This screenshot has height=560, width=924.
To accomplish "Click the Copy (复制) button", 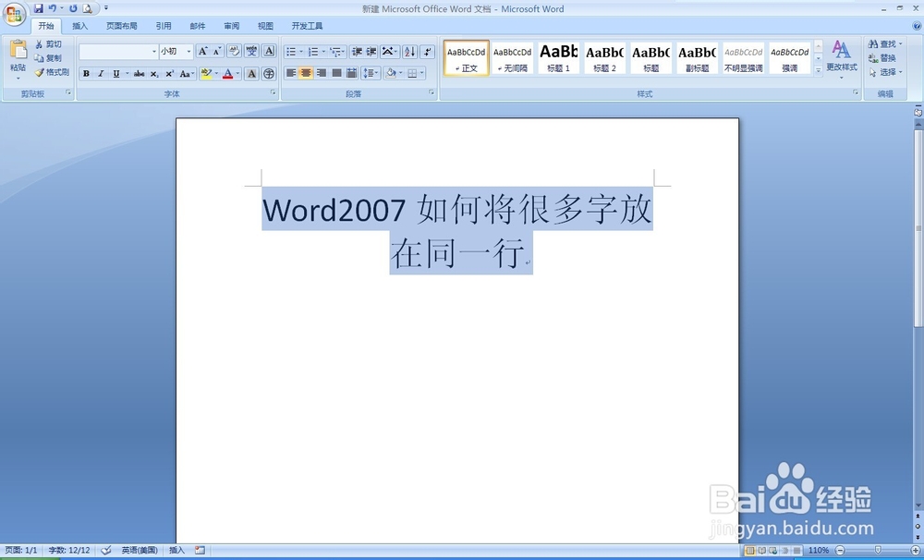I will tap(48, 58).
